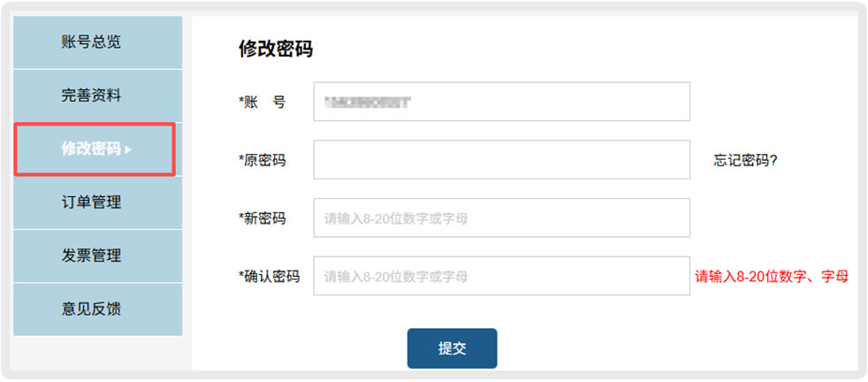Click the 修改密码 page heading
This screenshot has width=868, height=382.
pos(276,49)
